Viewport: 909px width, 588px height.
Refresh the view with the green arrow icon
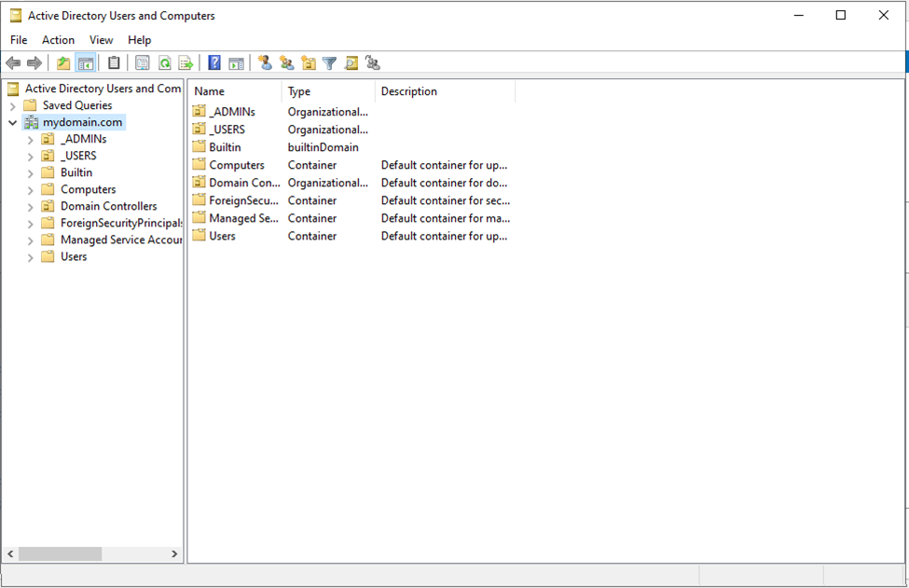[165, 63]
